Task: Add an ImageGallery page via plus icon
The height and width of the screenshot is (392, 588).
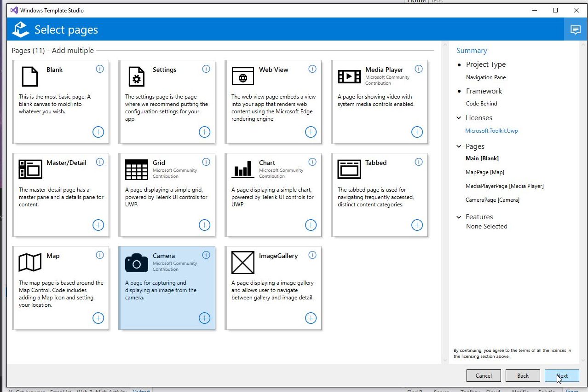Action: tap(311, 318)
